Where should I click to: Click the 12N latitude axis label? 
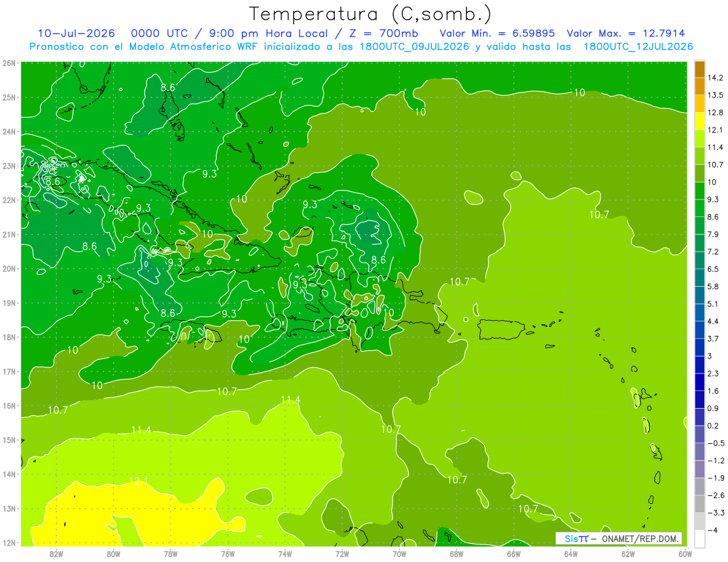tap(9, 543)
